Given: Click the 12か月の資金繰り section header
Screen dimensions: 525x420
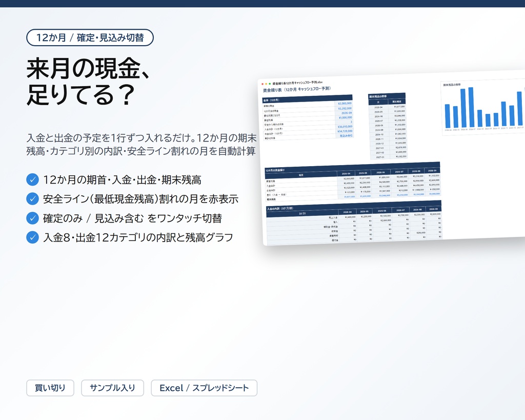Looking at the screenshot, I should tap(352, 168).
